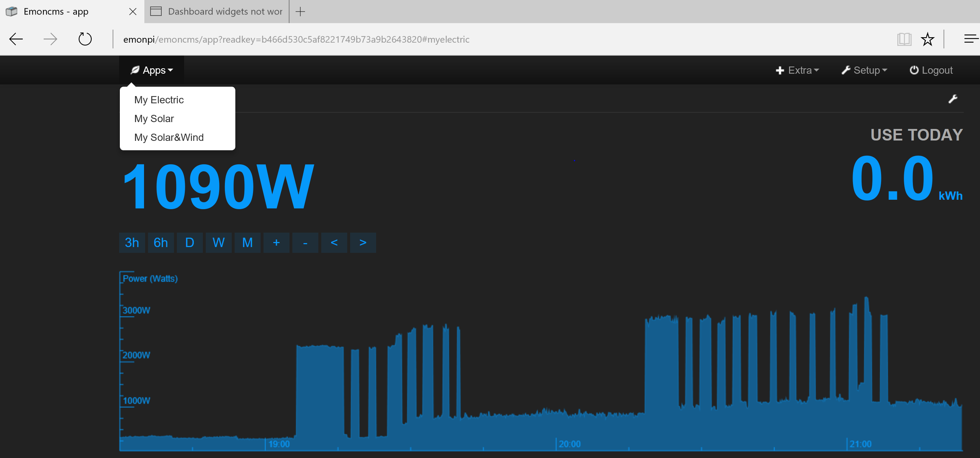Expand the Extra dropdown menu
This screenshot has height=458, width=980.
pos(797,70)
